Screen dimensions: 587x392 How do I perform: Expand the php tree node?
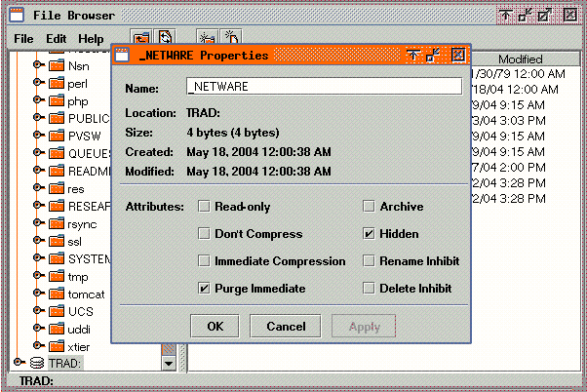(38, 99)
